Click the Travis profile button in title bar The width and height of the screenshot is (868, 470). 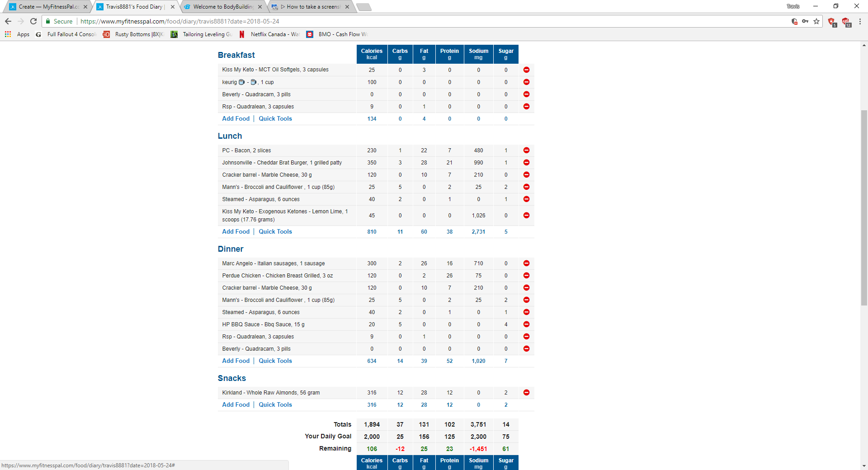coord(793,6)
